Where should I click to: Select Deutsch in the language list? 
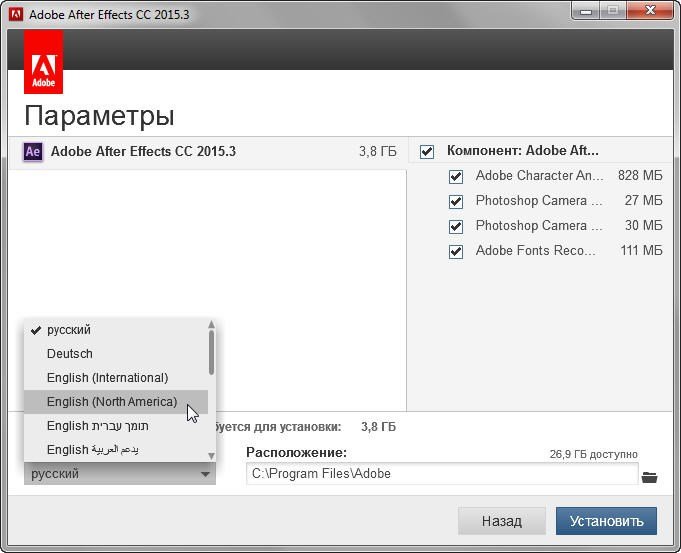tap(116, 354)
